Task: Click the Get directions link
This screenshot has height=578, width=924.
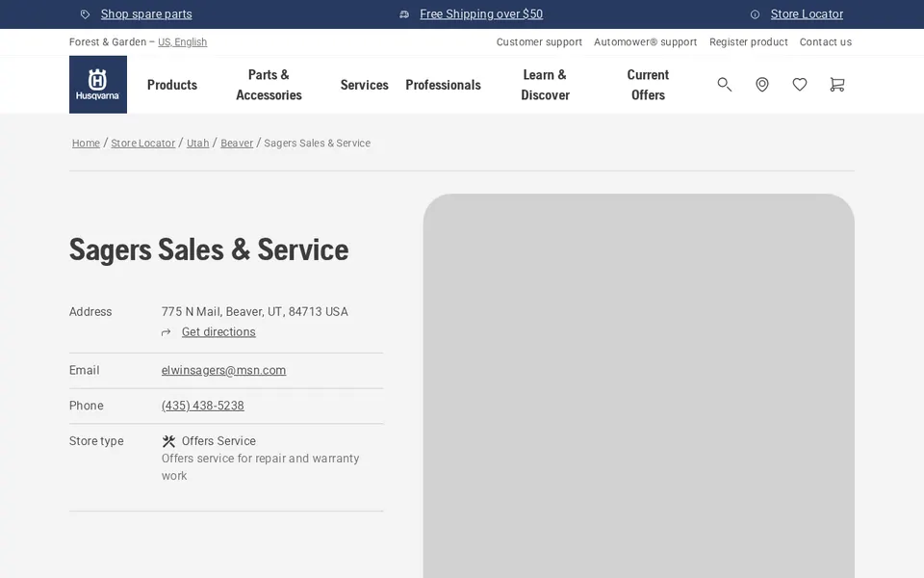Action: click(218, 332)
